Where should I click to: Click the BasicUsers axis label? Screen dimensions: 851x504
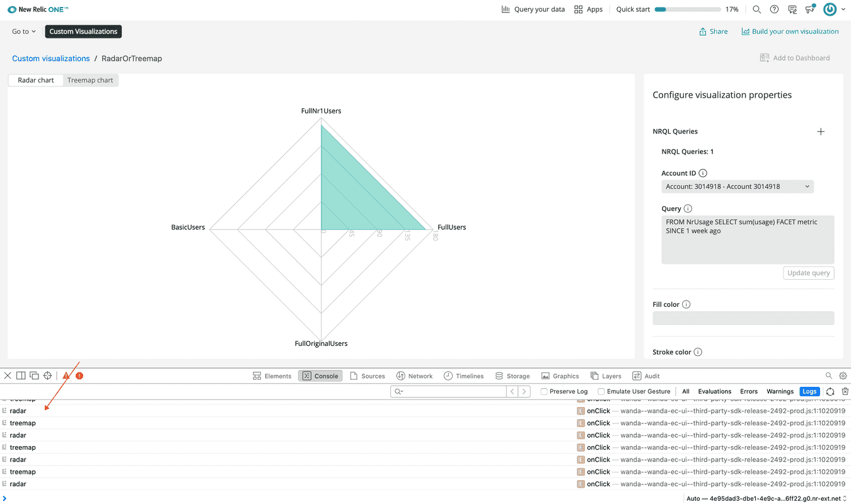point(188,227)
